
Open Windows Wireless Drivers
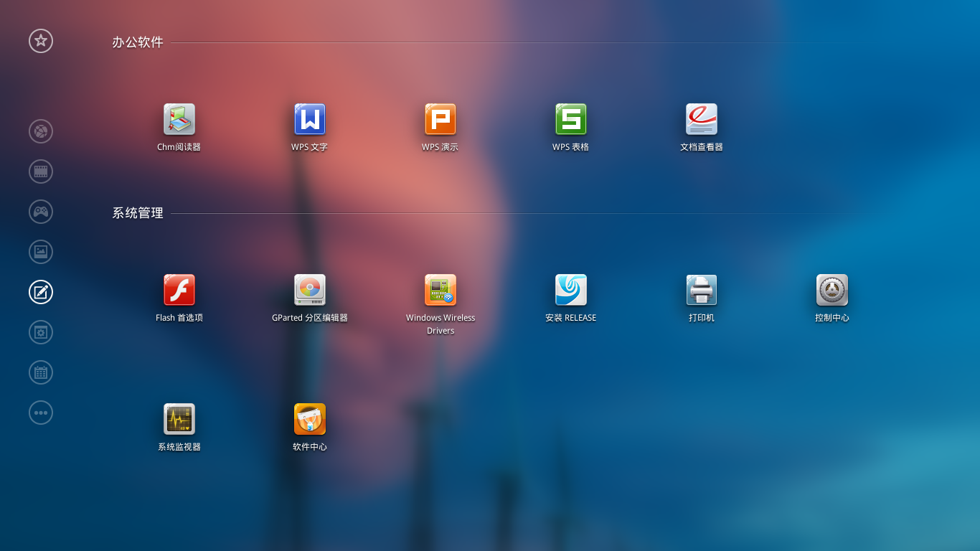pyautogui.click(x=440, y=305)
